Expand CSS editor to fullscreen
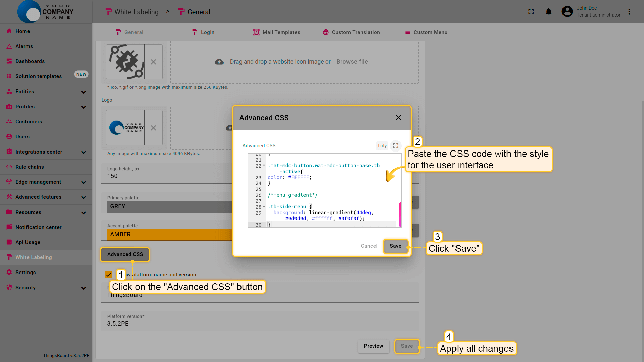 pos(396,146)
